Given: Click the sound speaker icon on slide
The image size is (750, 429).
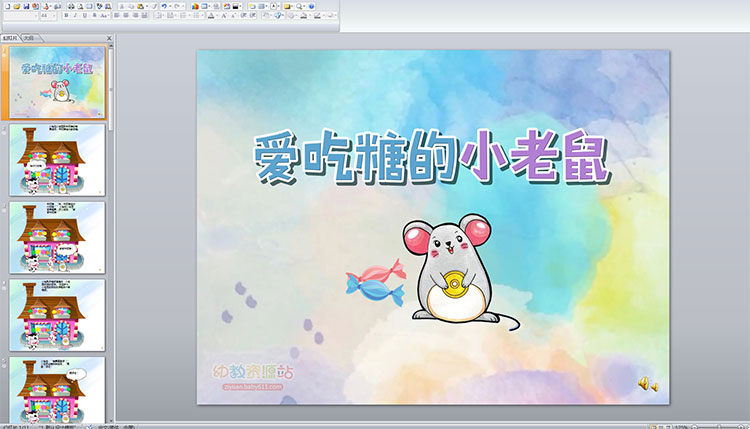Looking at the screenshot, I should (647, 384).
